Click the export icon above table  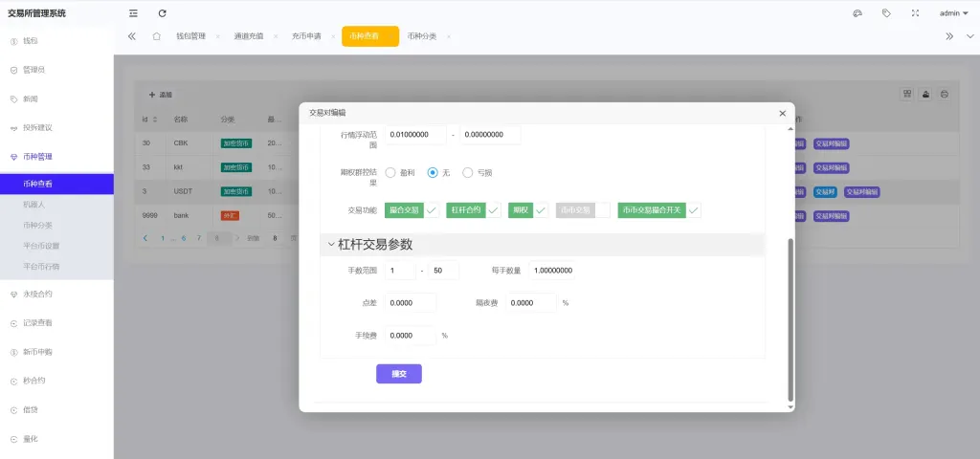click(925, 94)
